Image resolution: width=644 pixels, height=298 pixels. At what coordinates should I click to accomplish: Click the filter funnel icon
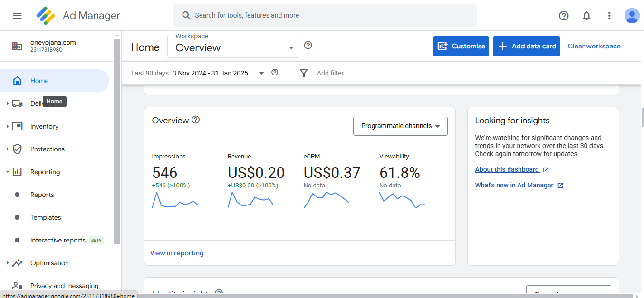click(304, 73)
